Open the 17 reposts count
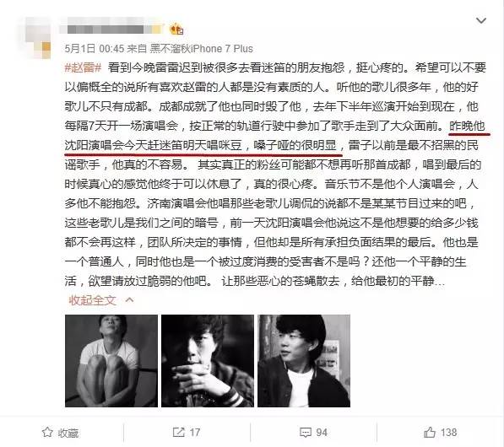This screenshot has width=504, height=447. pyautogui.click(x=195, y=433)
